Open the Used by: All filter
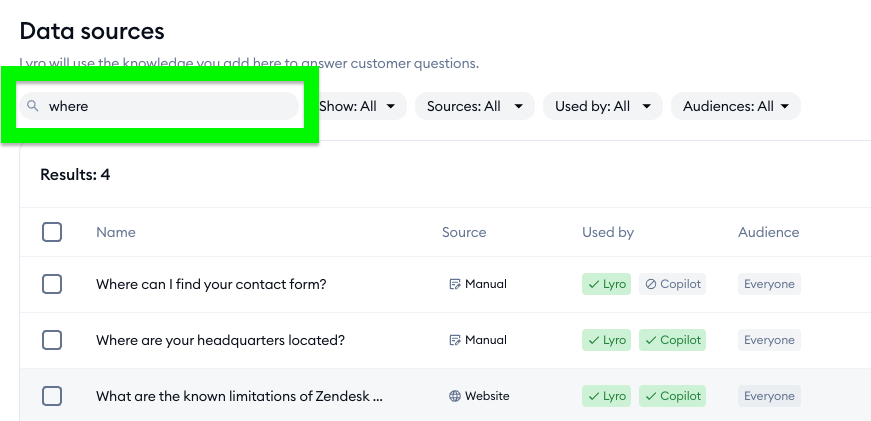This screenshot has width=871, height=421. [x=603, y=106]
